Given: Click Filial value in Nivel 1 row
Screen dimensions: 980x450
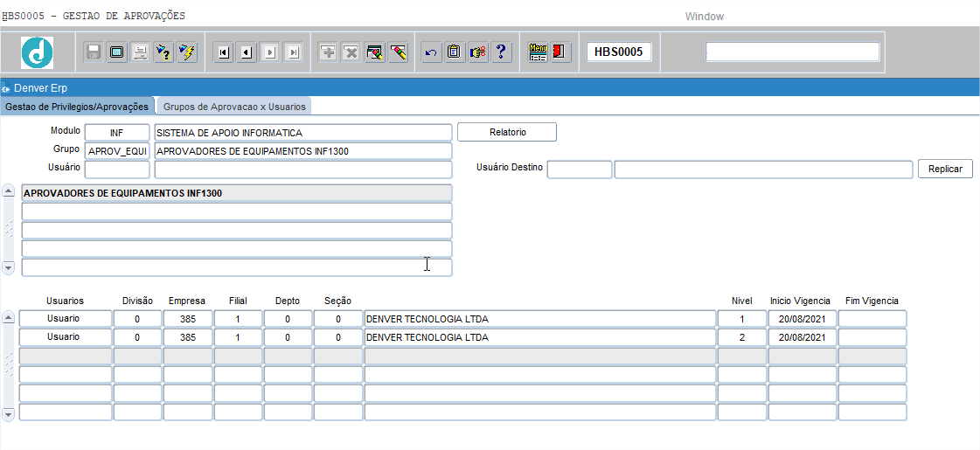Looking at the screenshot, I should (238, 319).
